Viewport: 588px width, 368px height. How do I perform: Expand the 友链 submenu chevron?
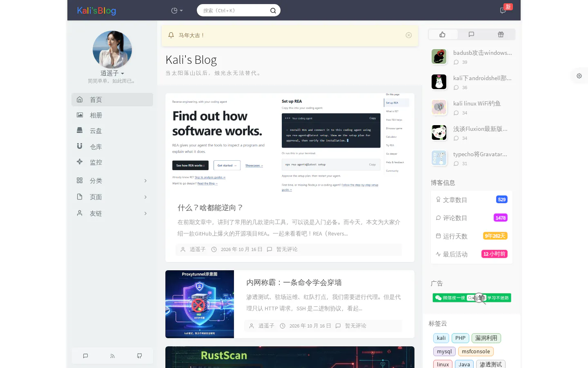pyautogui.click(x=145, y=213)
